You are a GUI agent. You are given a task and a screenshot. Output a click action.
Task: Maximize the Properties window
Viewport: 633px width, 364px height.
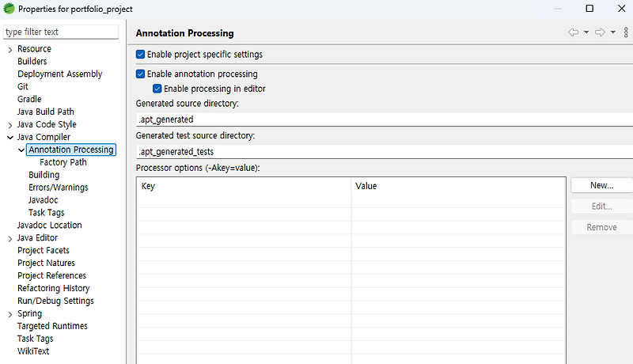coord(589,9)
